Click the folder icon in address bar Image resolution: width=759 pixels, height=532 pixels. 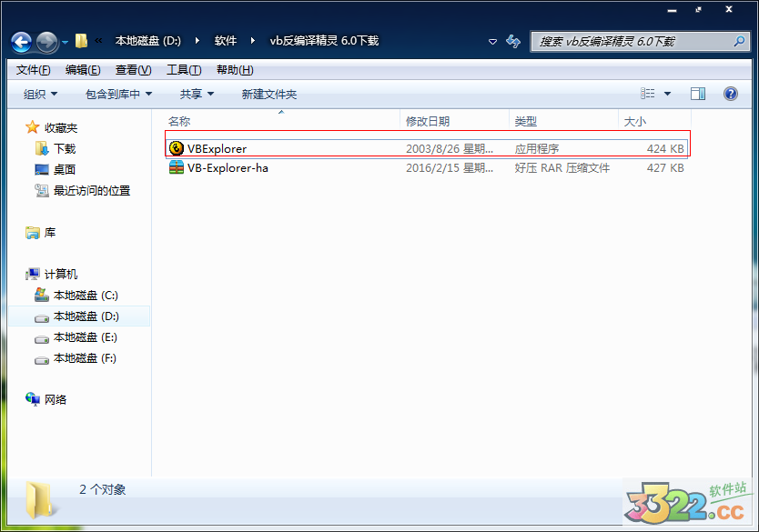tap(81, 41)
